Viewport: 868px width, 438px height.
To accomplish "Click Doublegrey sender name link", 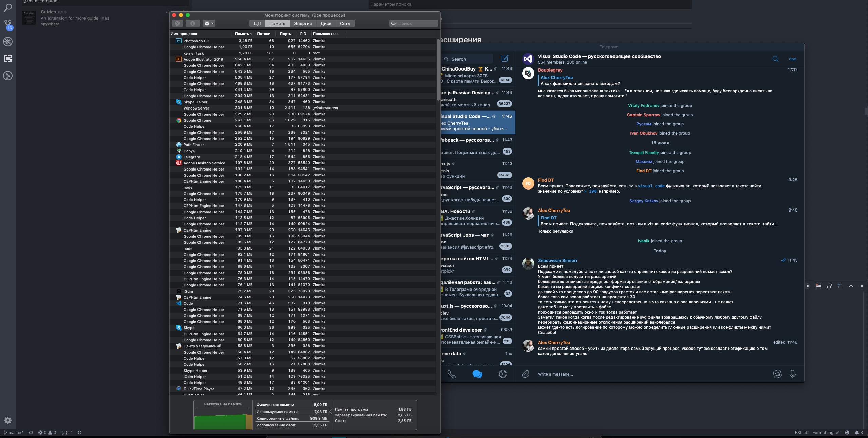I will 550,70.
